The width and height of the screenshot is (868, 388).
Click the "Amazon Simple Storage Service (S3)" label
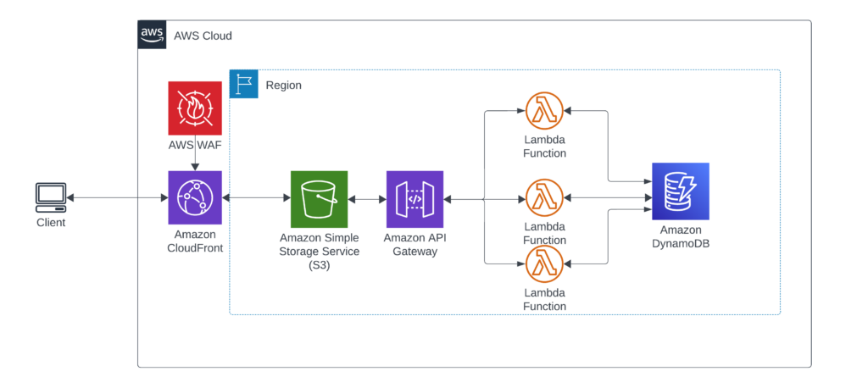[x=320, y=252]
